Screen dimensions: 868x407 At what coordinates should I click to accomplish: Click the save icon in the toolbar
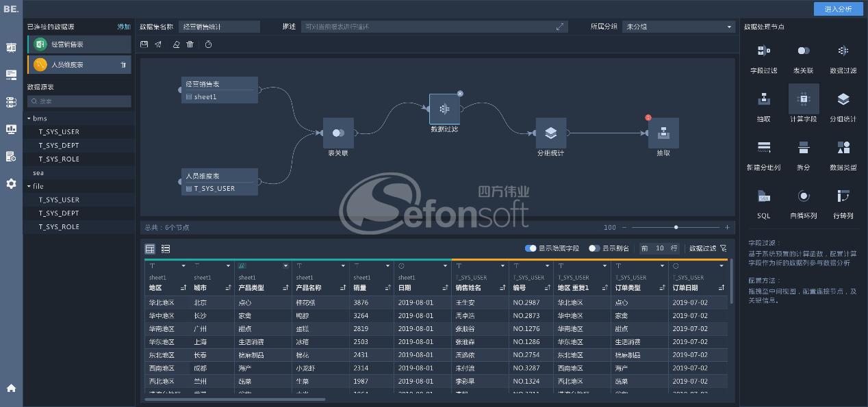point(144,44)
